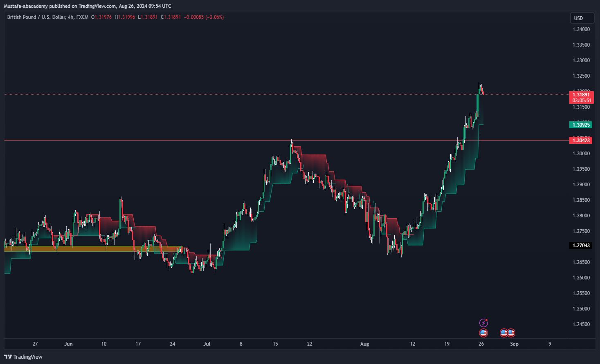The width and height of the screenshot is (600, 364).
Task: Click the Jul label on the time axis
Action: [x=207, y=344]
